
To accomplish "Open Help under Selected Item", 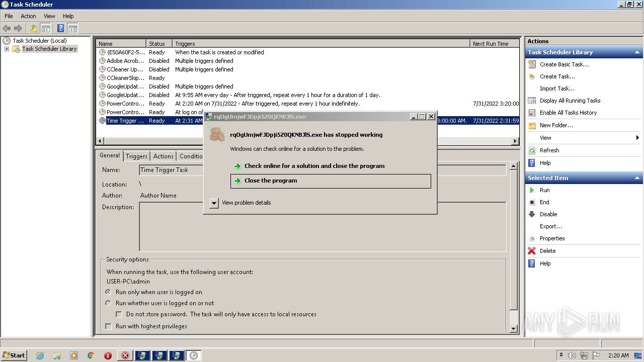I will (x=545, y=263).
